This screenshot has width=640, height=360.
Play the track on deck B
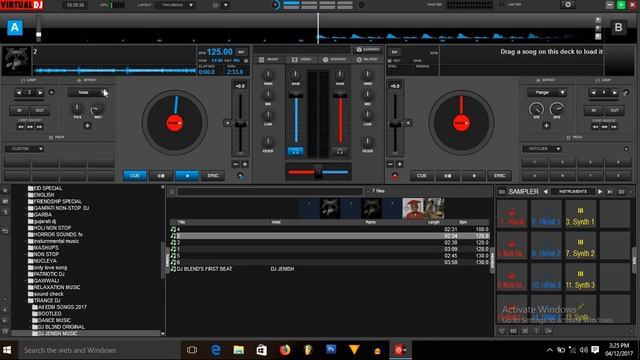click(x=474, y=176)
